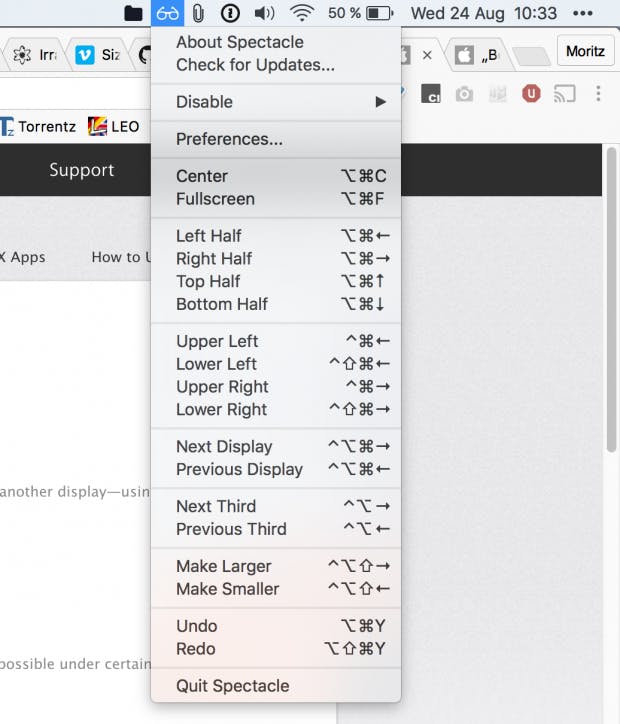Screen dimensions: 620x724
Task: Select Top Half
Action: pos(276,281)
